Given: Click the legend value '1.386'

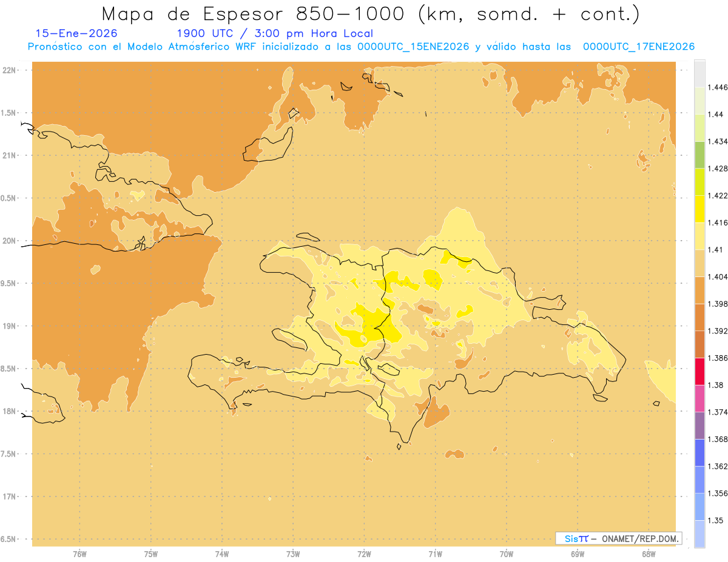Looking at the screenshot, I should point(718,358).
